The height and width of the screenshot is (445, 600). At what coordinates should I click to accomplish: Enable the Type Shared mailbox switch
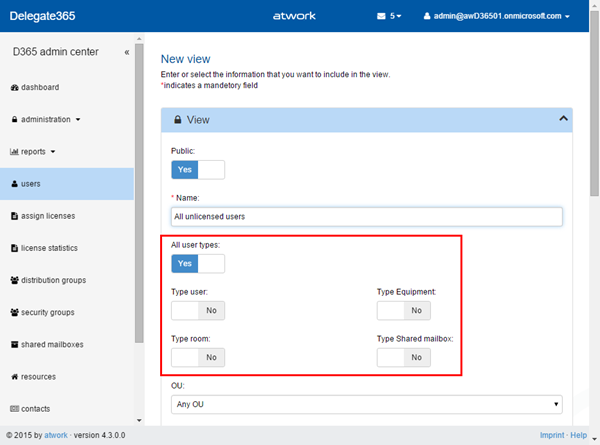[403, 357]
